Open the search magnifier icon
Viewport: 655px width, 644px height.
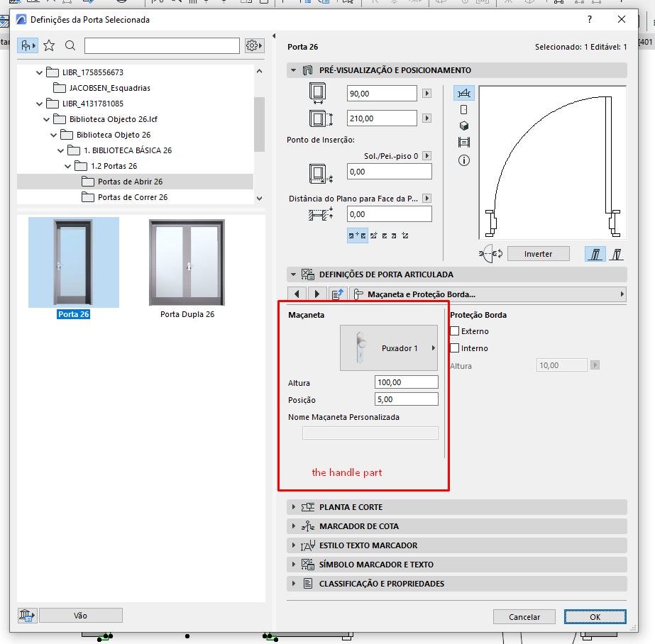69,45
